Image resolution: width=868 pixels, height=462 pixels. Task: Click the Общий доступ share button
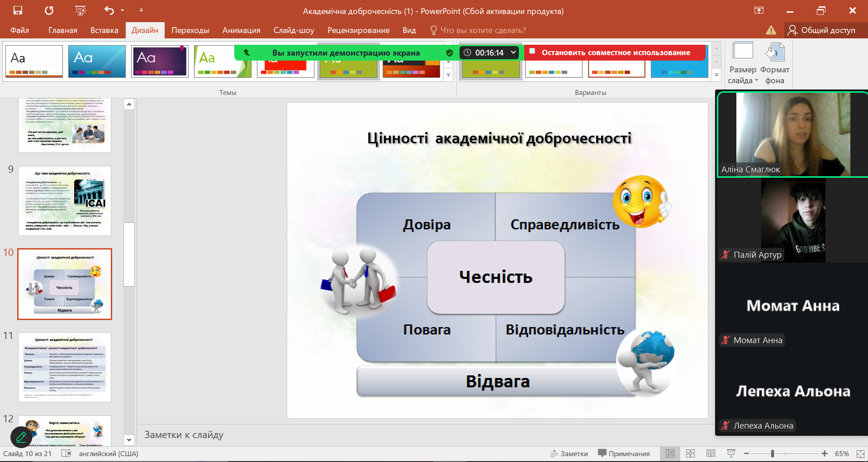(x=822, y=30)
